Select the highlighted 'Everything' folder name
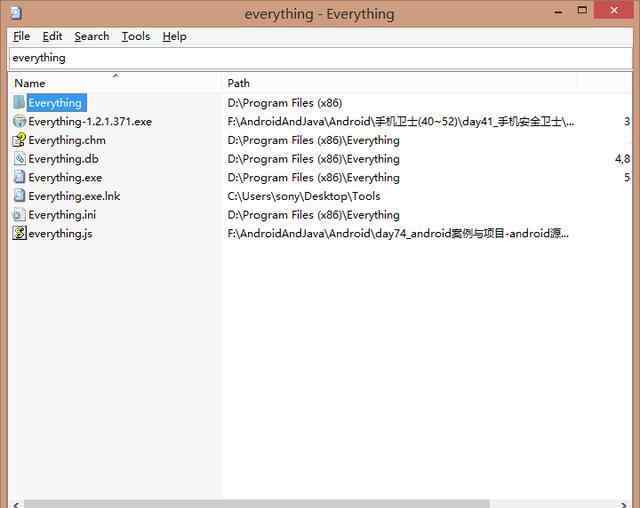 click(56, 103)
